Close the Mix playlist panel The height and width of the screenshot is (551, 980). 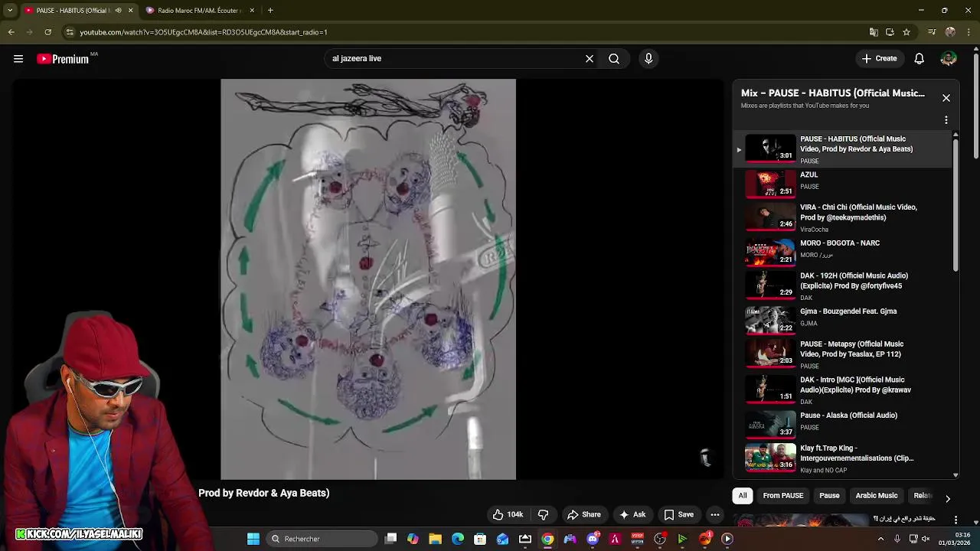click(946, 98)
